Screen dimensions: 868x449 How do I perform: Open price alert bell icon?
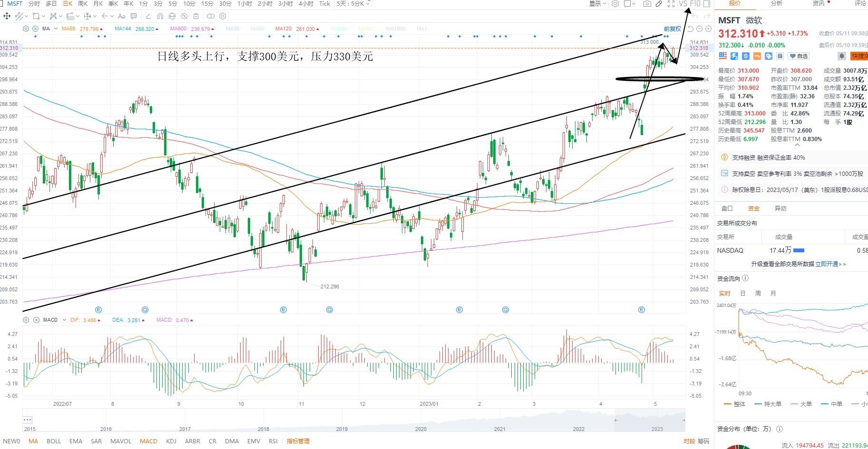coord(841,56)
